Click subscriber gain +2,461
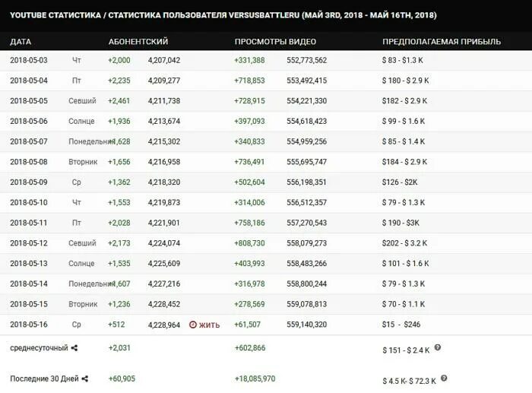The height and width of the screenshot is (393, 532). pos(119,101)
